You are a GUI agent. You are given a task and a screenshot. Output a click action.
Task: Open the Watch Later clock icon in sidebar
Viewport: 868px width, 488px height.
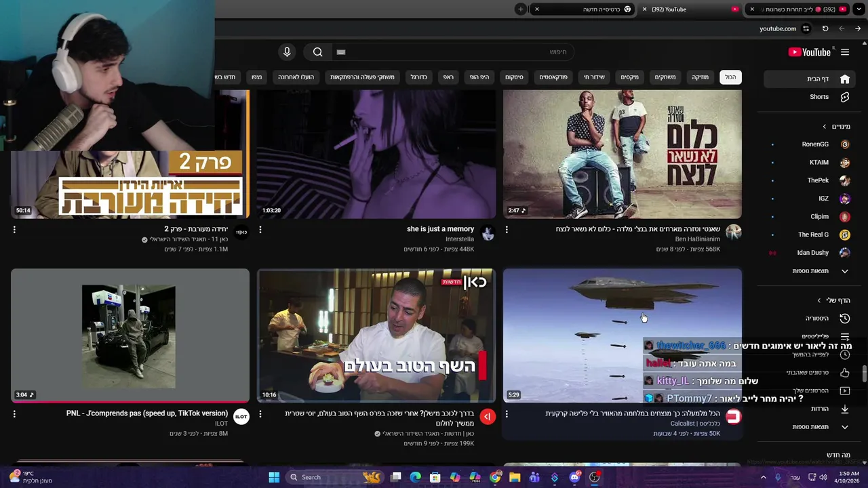pyautogui.click(x=844, y=354)
